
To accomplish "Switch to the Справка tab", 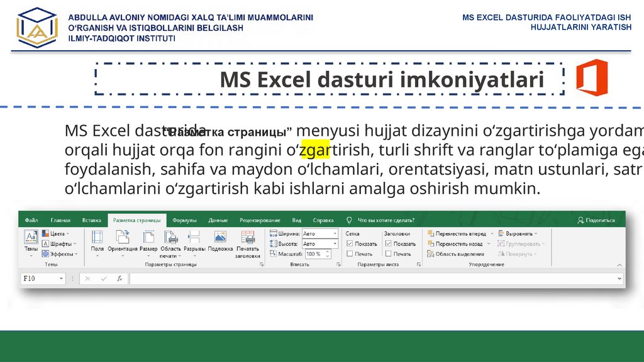I will (x=323, y=221).
